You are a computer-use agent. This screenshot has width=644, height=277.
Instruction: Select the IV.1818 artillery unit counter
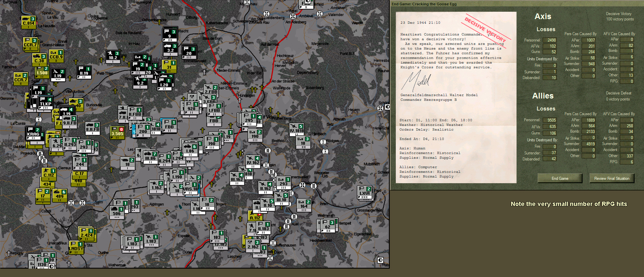[297, 129]
